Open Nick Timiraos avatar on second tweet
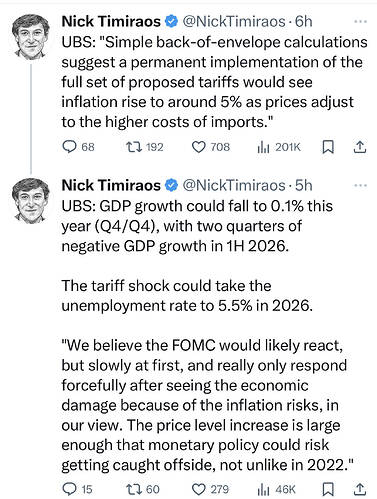Viewport: 377px width, 499px height. tap(31, 200)
